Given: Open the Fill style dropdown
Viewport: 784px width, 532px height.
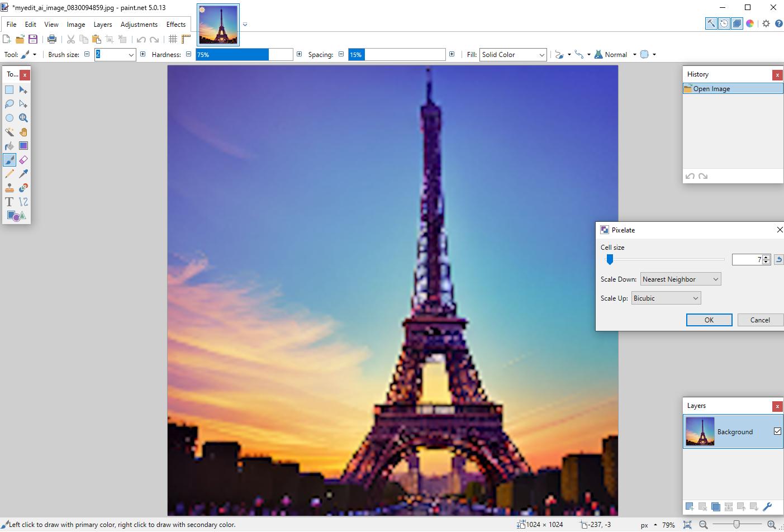Looking at the screenshot, I should click(x=512, y=54).
